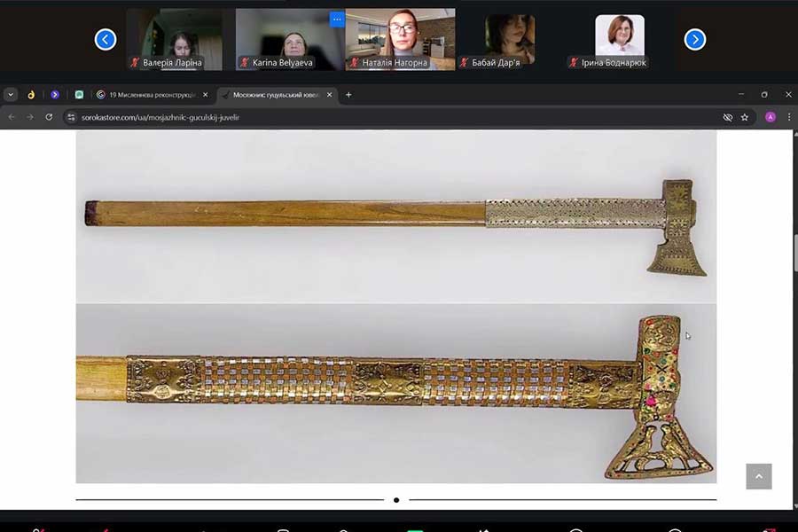Viewport: 798px width, 532px height.
Task: Open the top plain-handle axe image
Action: (x=396, y=216)
